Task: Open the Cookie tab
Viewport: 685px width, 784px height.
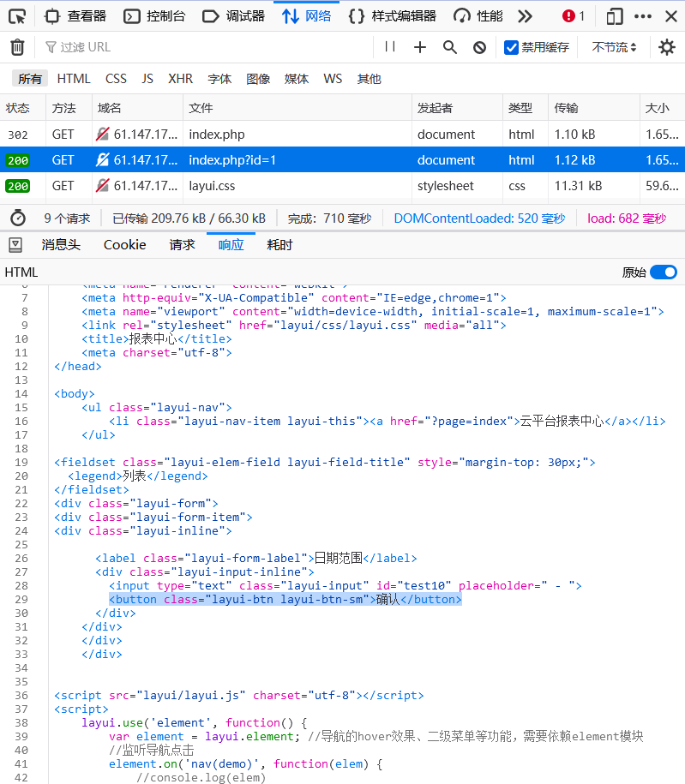Action: pos(124,245)
